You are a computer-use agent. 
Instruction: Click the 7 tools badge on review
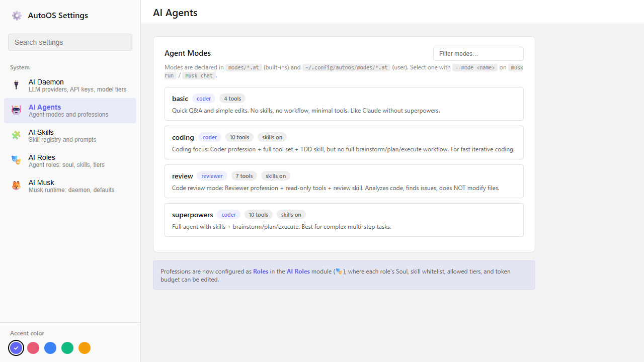245,176
